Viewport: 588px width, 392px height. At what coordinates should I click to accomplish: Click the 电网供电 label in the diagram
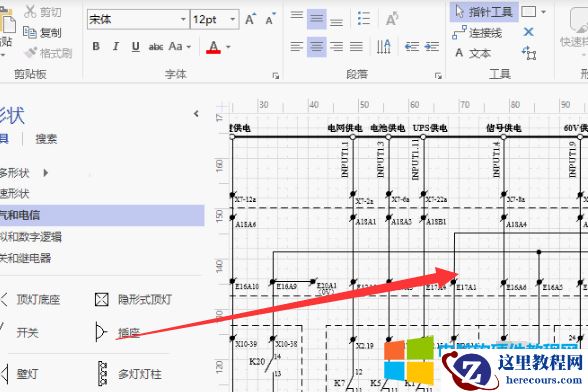point(345,128)
